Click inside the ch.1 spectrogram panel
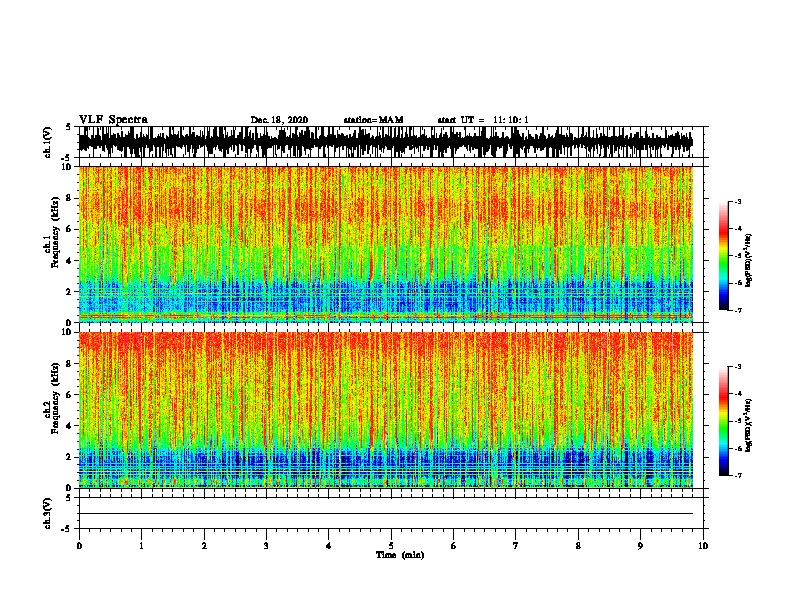The width and height of the screenshot is (792, 612). (386, 244)
